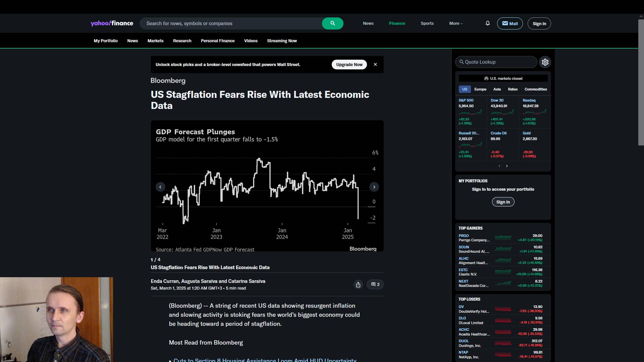This screenshot has height=362, width=644.
Task: Switch to the Europe markets tab
Action: pyautogui.click(x=480, y=89)
